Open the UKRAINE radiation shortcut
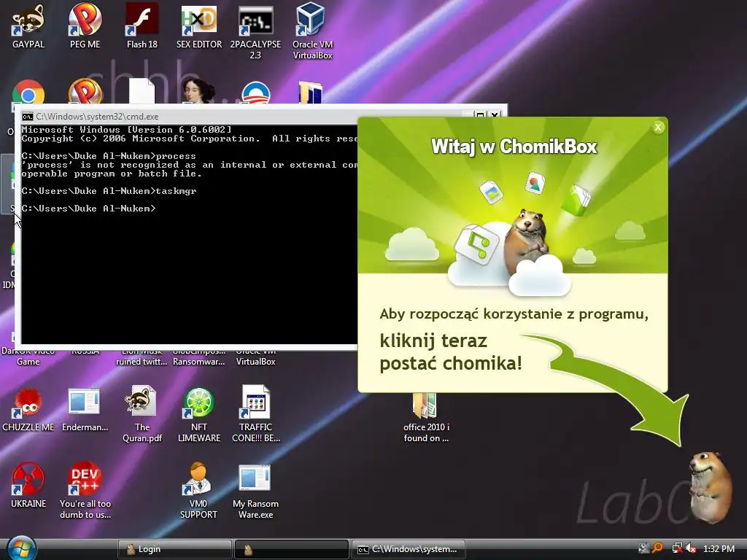Screen dimensions: 747x560 pos(28,485)
